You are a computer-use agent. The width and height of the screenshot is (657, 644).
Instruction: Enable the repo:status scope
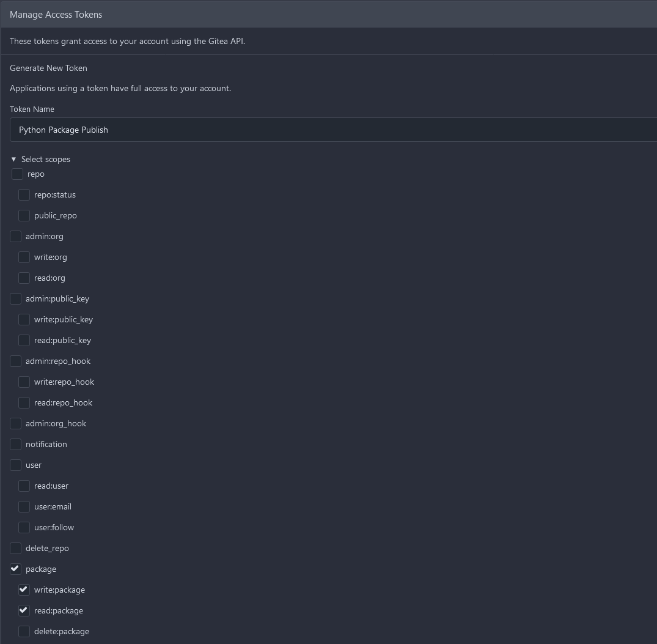pos(24,194)
